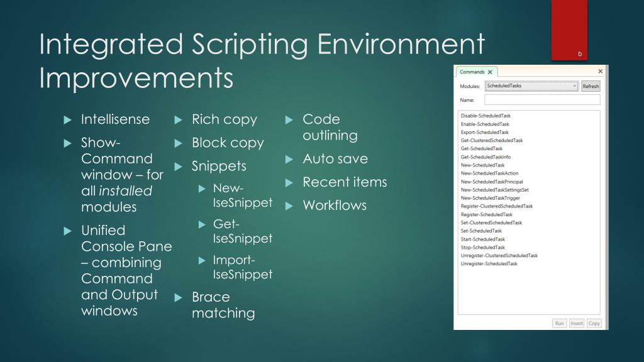Open the Modules dropdown showing ScheduledTasks

531,85
